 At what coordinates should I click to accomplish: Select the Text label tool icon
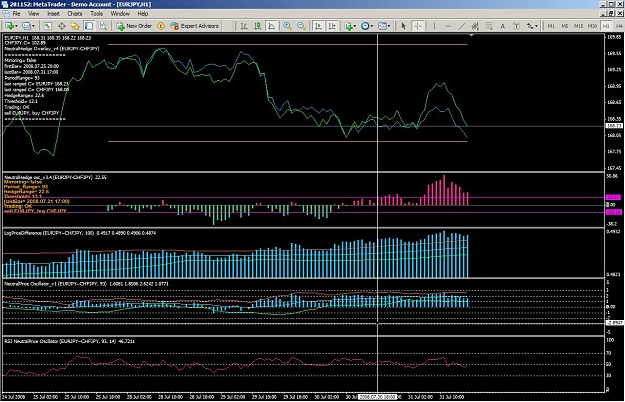pos(502,26)
